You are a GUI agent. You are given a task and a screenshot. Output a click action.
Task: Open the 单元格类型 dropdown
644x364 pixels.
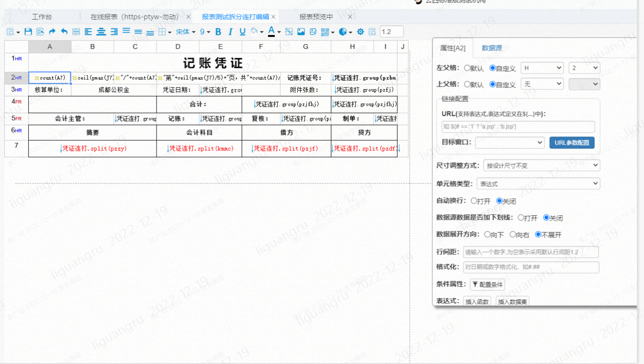point(538,183)
